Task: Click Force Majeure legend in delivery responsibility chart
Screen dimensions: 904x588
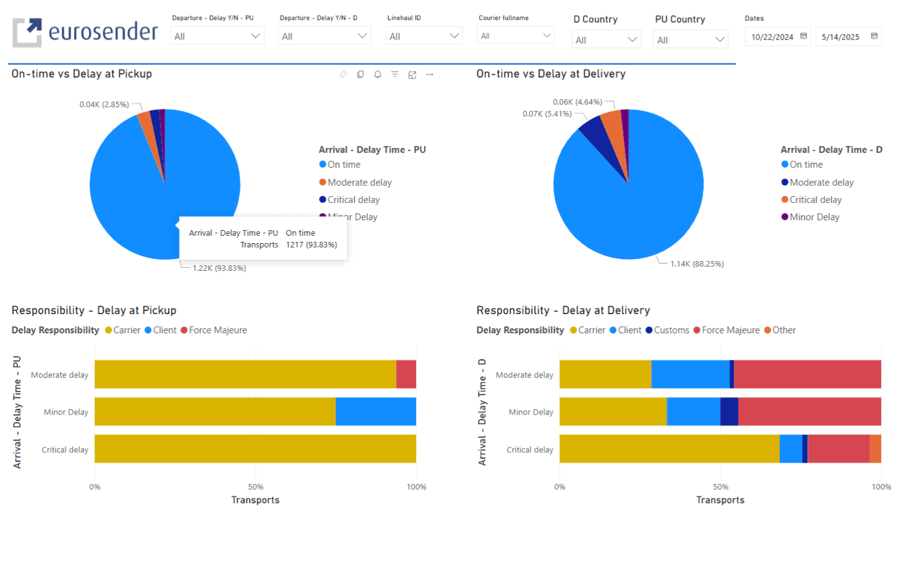Action: click(727, 330)
